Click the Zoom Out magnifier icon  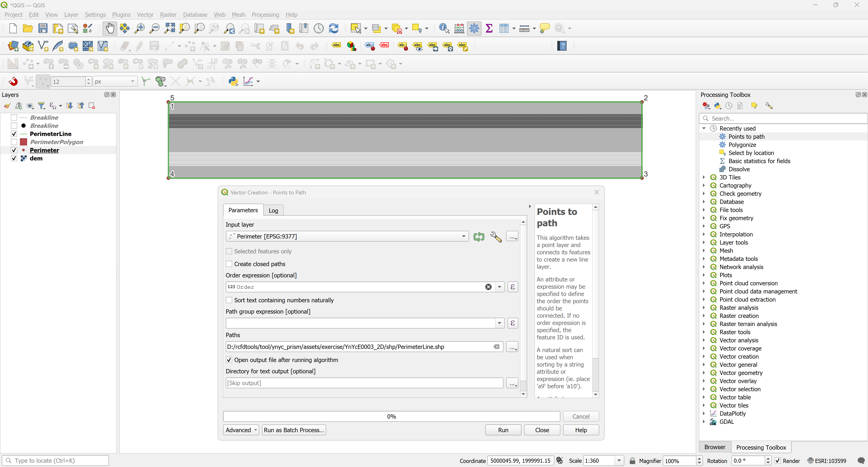pyautogui.click(x=154, y=28)
